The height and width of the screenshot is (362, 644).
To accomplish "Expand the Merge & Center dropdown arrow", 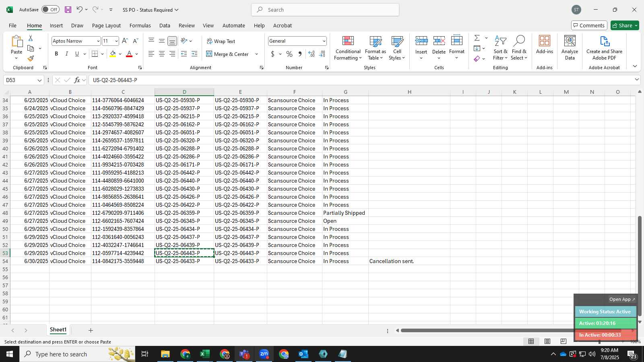I will point(256,54).
